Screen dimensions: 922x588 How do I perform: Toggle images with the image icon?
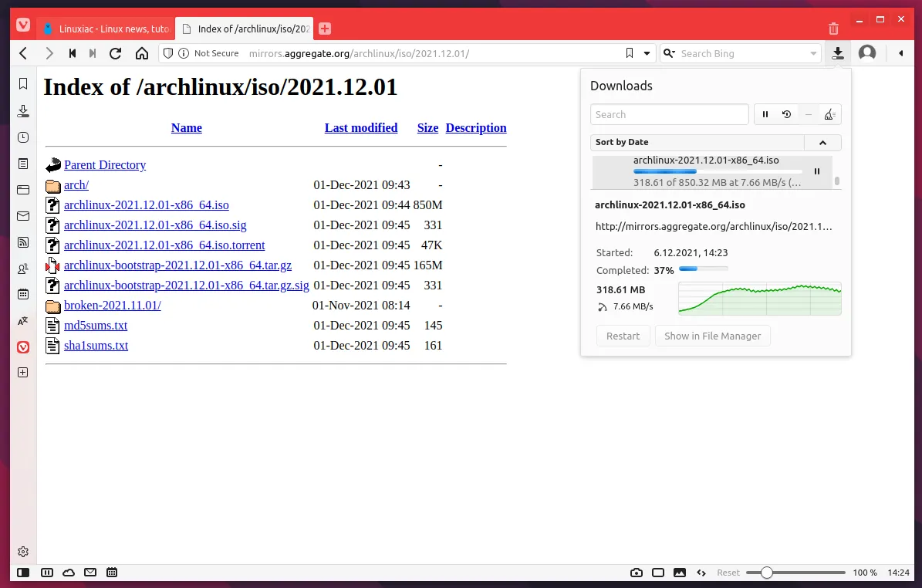679,572
